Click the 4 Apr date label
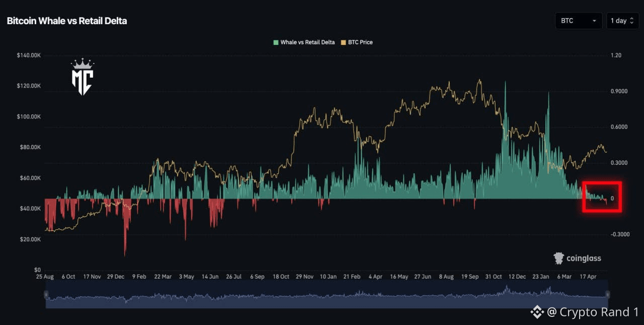The image size is (644, 325). pos(375,277)
